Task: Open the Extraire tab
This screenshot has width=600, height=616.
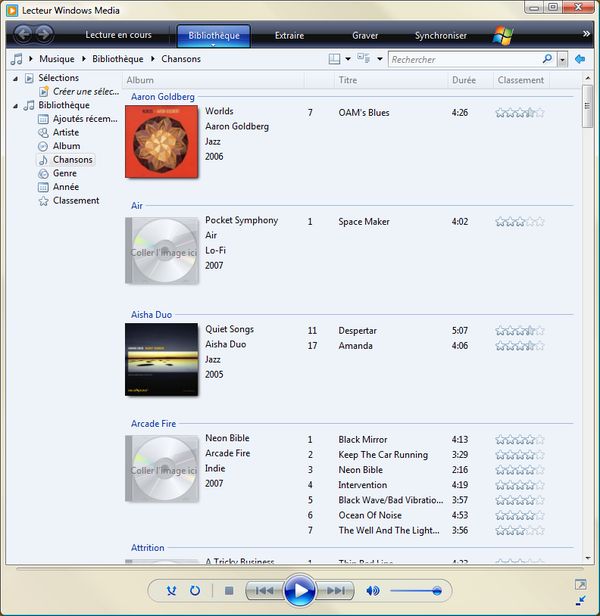Action: pyautogui.click(x=289, y=36)
